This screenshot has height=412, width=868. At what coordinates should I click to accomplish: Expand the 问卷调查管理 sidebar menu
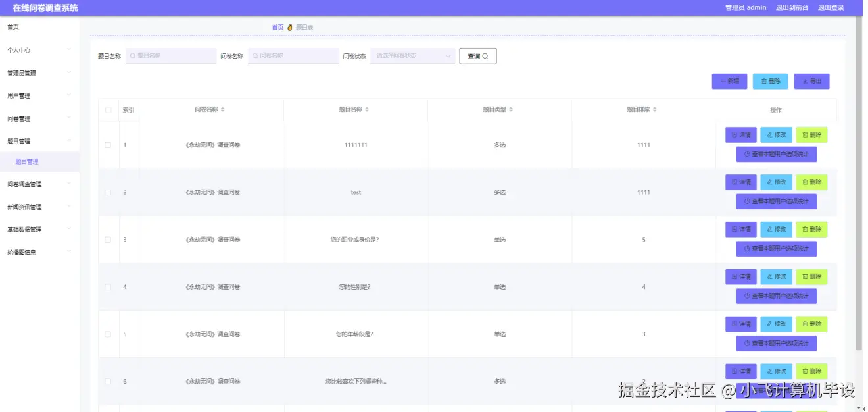(x=39, y=184)
